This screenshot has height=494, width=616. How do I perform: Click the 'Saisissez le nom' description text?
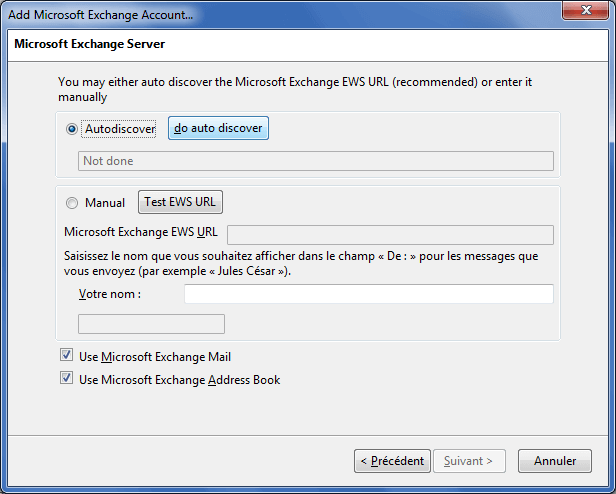click(x=301, y=263)
